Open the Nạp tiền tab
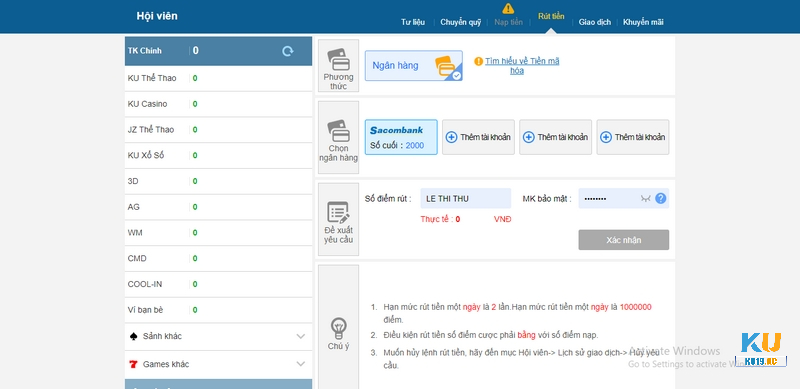 [508, 22]
